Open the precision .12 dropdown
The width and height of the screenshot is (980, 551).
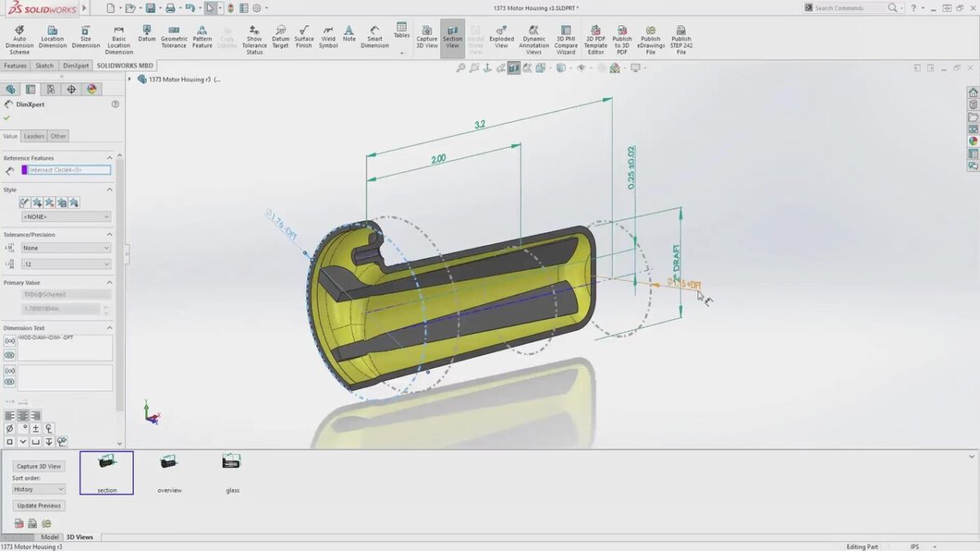point(66,264)
